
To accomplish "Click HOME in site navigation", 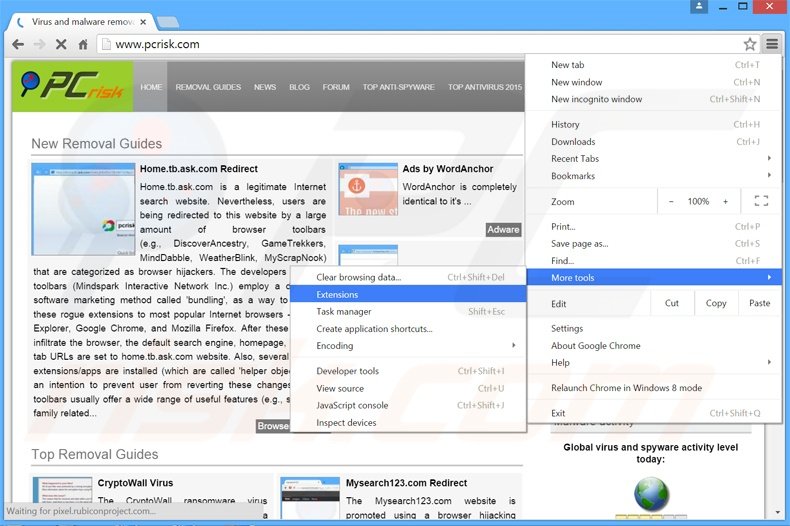I will (151, 87).
